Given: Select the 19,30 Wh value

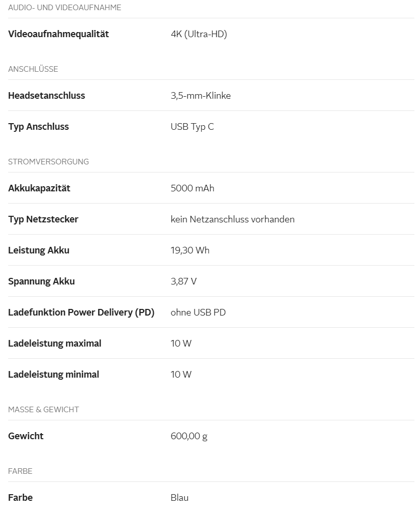Looking at the screenshot, I should point(190,250).
